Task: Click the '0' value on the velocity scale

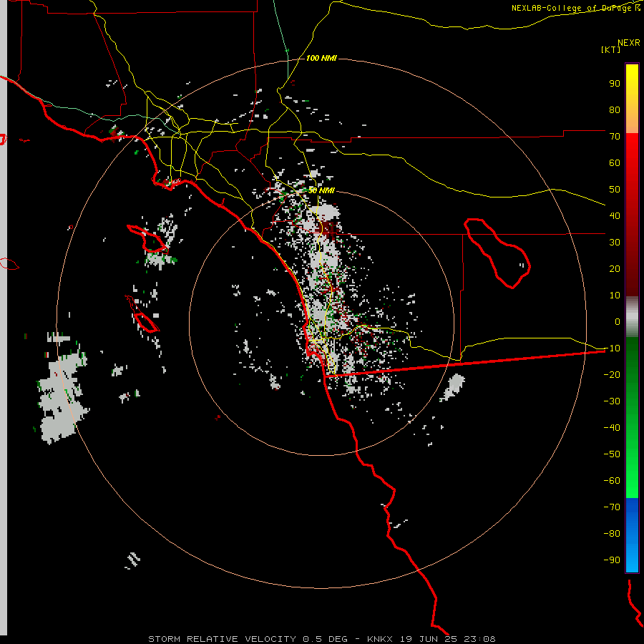Action: [x=618, y=321]
